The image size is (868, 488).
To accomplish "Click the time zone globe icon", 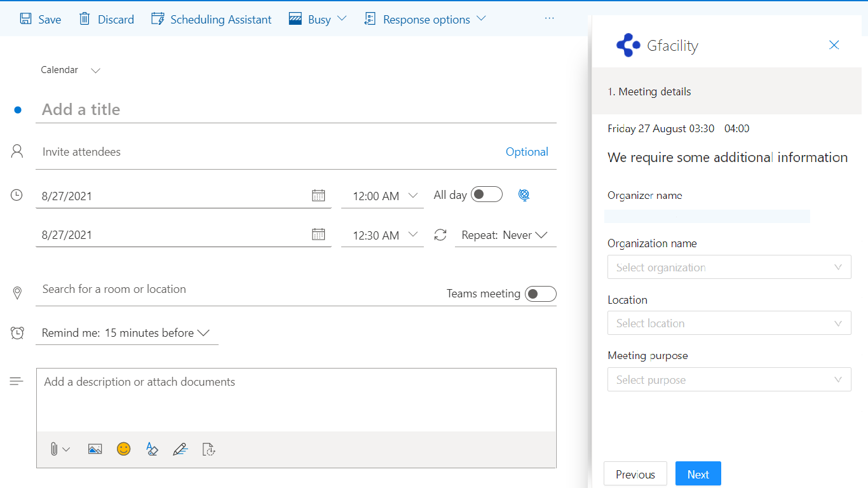I will pyautogui.click(x=524, y=195).
